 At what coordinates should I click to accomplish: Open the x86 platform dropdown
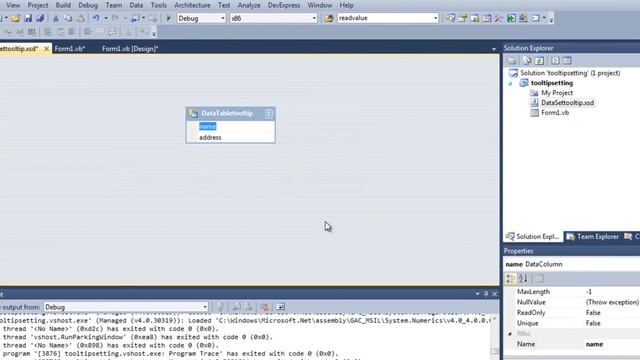(x=314, y=18)
